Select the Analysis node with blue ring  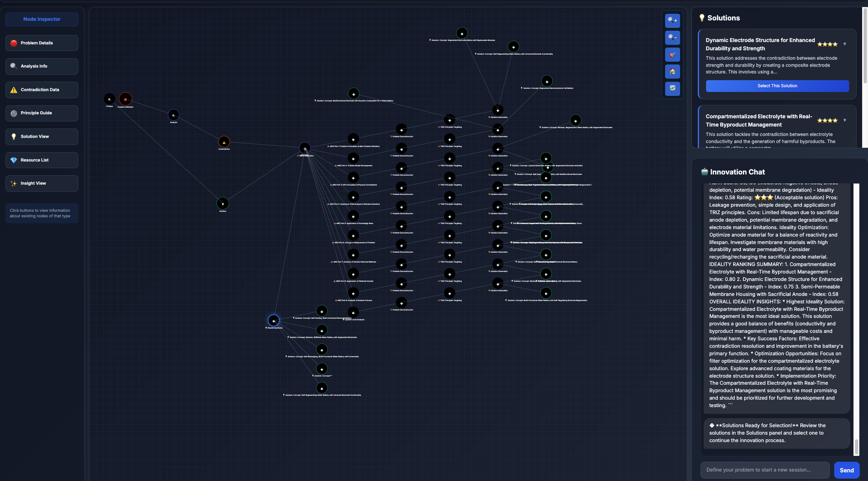click(173, 115)
